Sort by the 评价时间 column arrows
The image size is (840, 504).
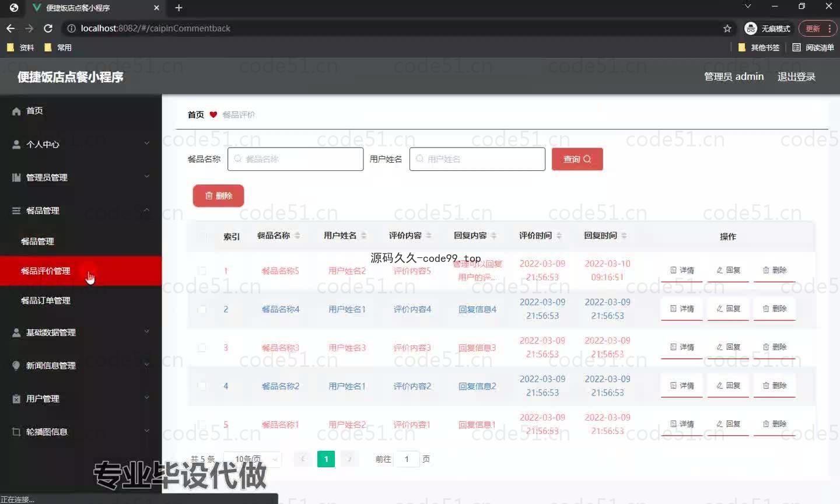[559, 236]
